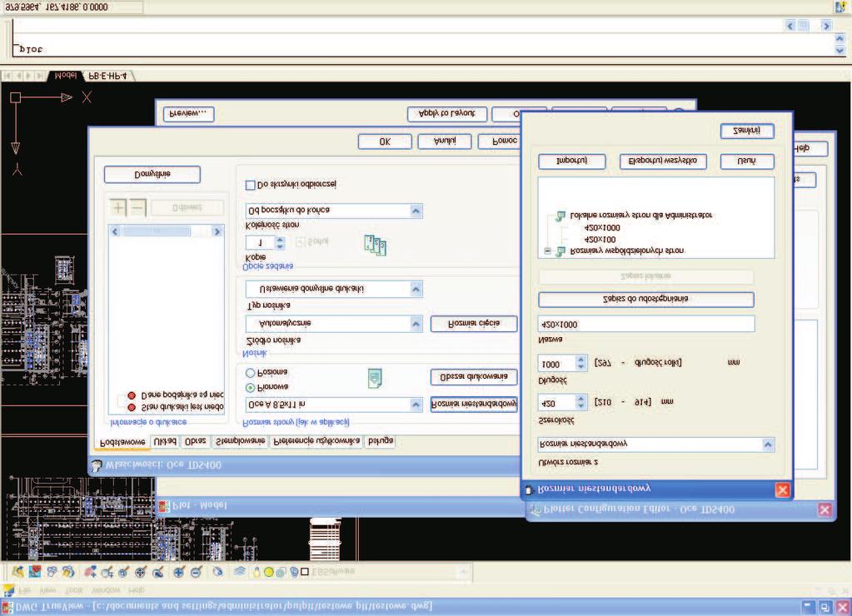
Task: Open the File menu
Action: click(24, 590)
